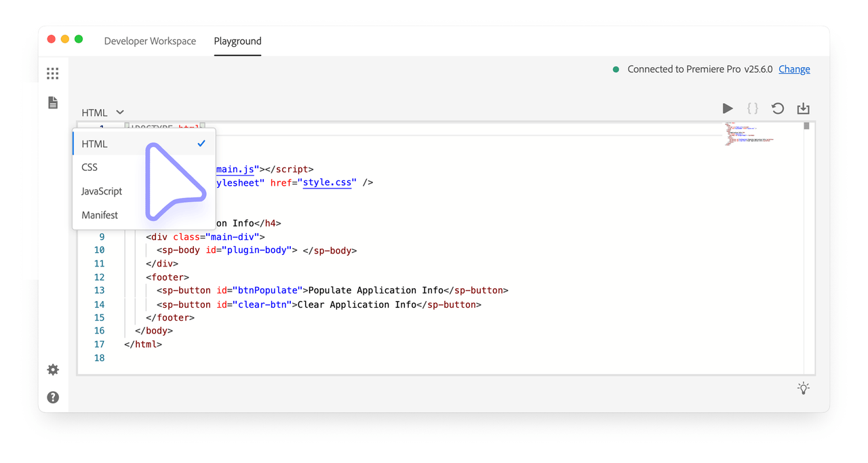Open settings via the gear icon
The image size is (868, 463).
[x=52, y=369]
